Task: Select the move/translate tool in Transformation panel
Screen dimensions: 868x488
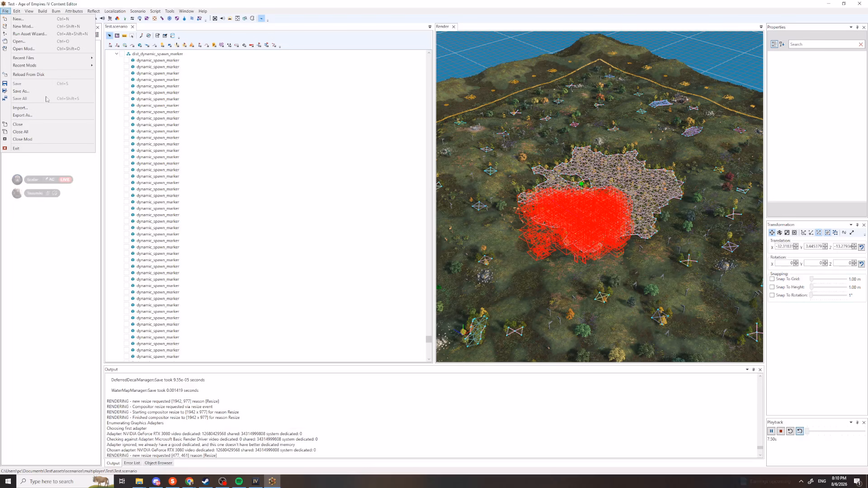Action: click(772, 233)
